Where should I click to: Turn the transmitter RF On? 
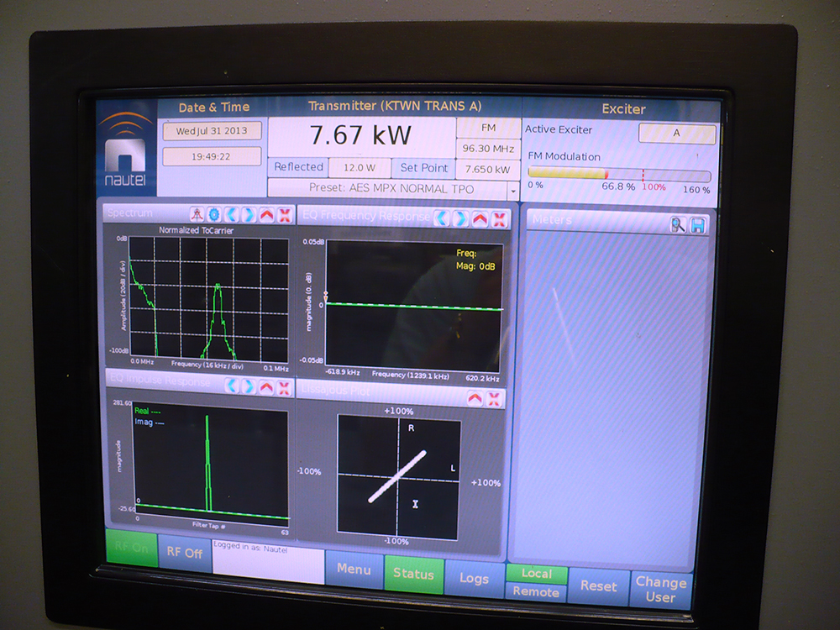coord(132,548)
